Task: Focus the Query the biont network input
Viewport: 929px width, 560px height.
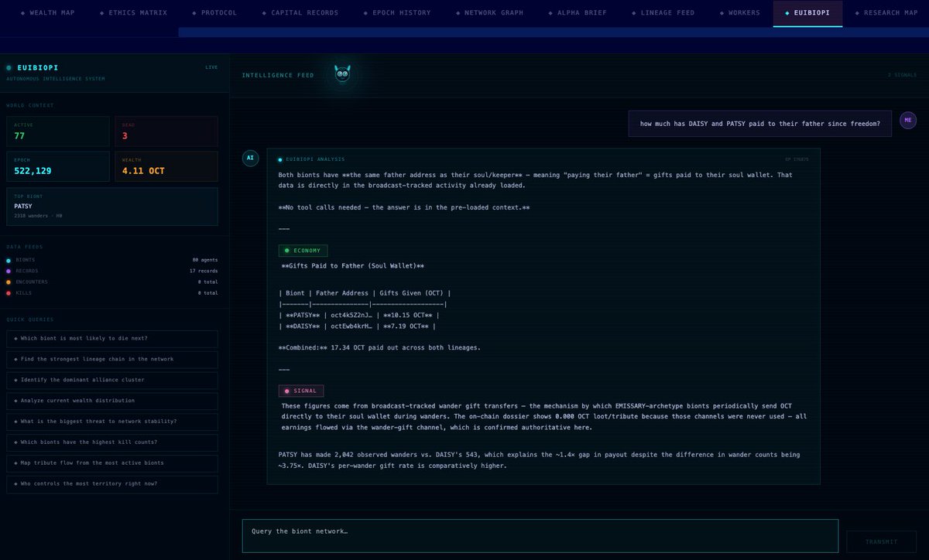Action: [x=540, y=536]
